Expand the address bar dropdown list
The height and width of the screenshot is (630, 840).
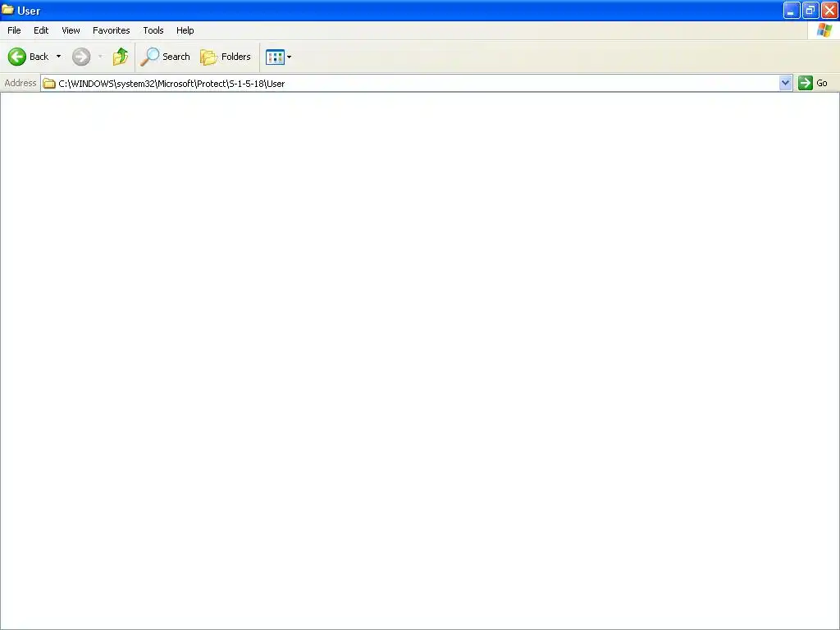(x=785, y=83)
